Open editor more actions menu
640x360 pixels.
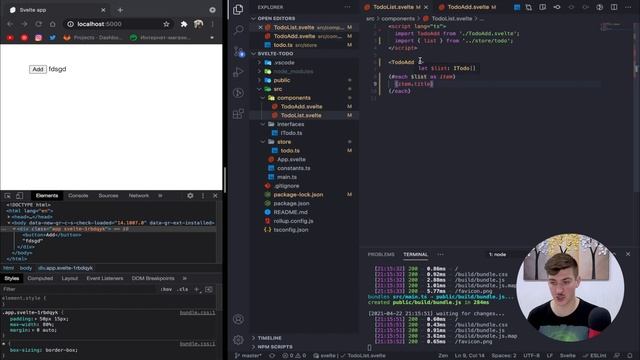pos(628,7)
